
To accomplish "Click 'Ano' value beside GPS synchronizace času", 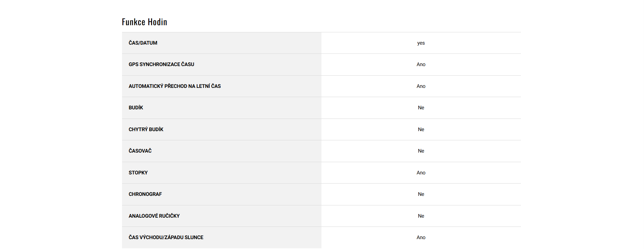I will (421, 64).
